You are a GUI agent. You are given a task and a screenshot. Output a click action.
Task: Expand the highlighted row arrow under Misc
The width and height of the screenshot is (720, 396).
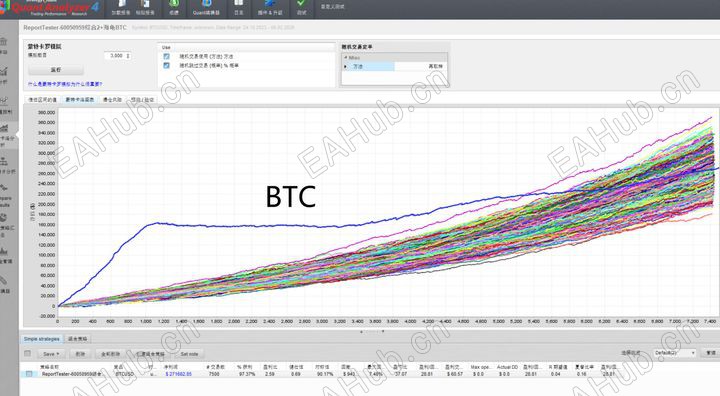346,67
